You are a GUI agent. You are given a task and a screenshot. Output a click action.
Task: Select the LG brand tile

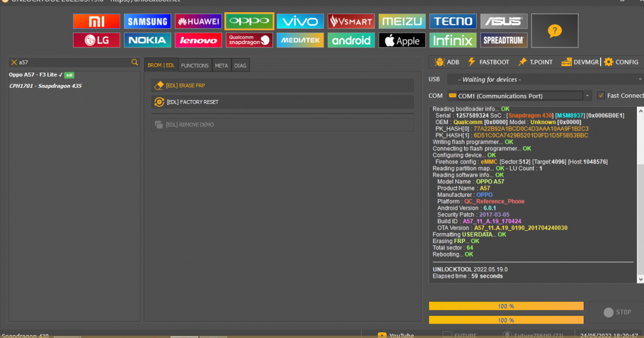coord(97,40)
